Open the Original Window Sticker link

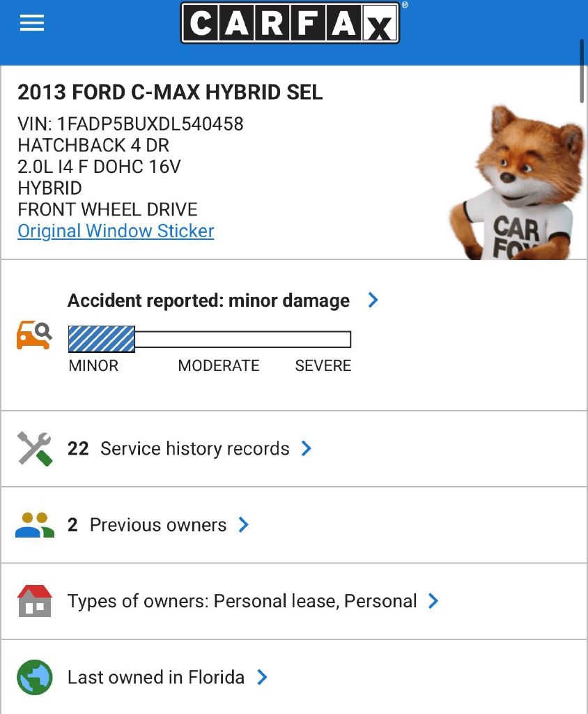[x=116, y=231]
